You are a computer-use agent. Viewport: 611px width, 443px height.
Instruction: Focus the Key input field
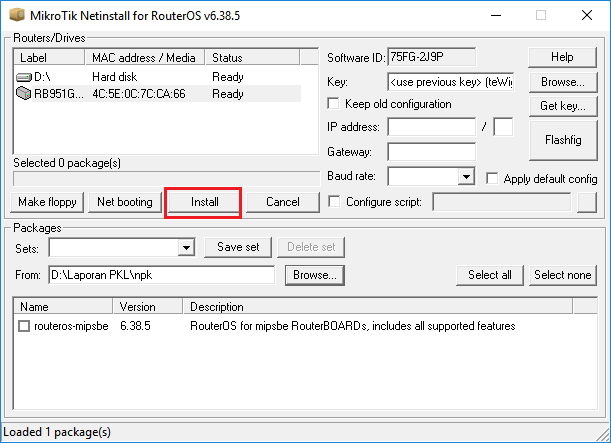451,82
